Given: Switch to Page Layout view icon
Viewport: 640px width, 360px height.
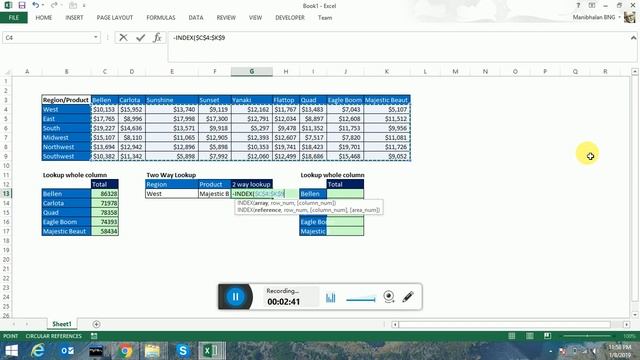Looking at the screenshot, I should click(x=530, y=336).
